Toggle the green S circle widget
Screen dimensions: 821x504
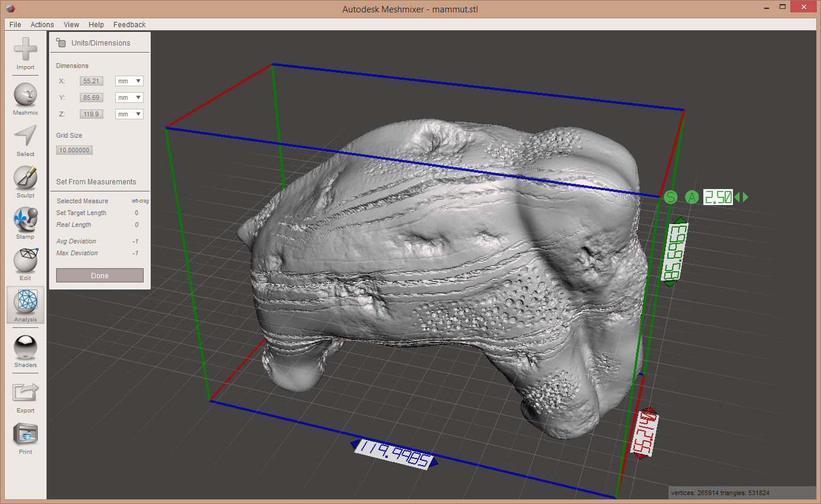click(670, 197)
